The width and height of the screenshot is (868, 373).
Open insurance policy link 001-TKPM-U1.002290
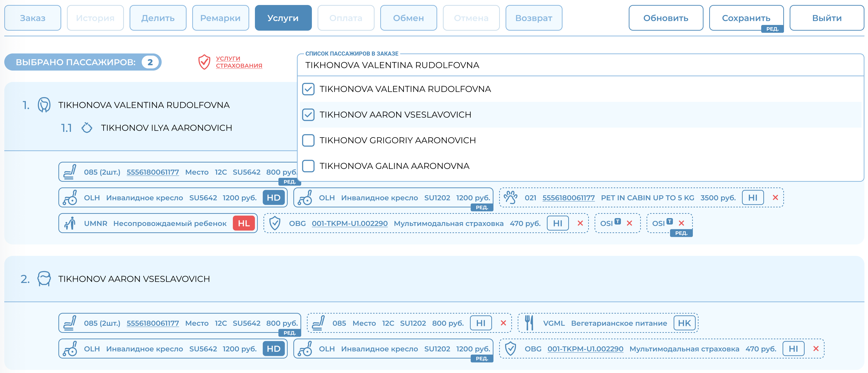349,223
